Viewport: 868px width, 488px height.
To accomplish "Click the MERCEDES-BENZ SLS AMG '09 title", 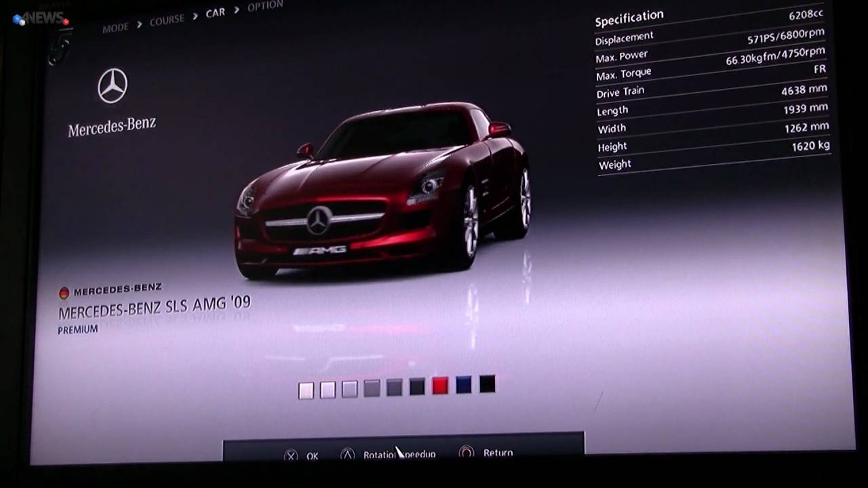I will [x=155, y=307].
